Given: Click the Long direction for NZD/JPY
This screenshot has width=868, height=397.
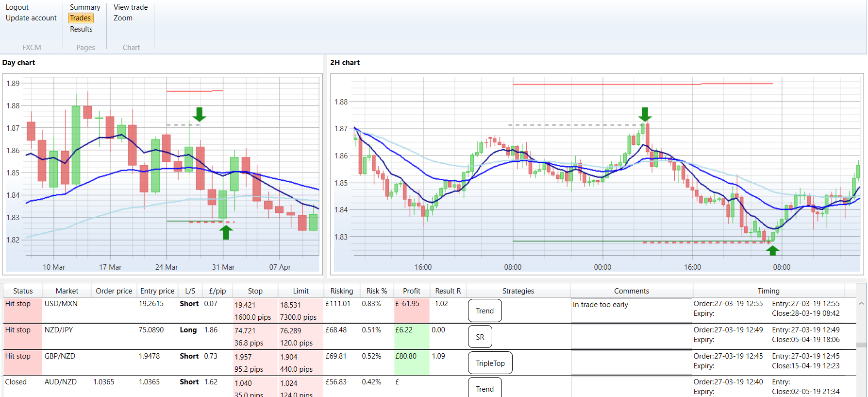Looking at the screenshot, I should click(188, 330).
